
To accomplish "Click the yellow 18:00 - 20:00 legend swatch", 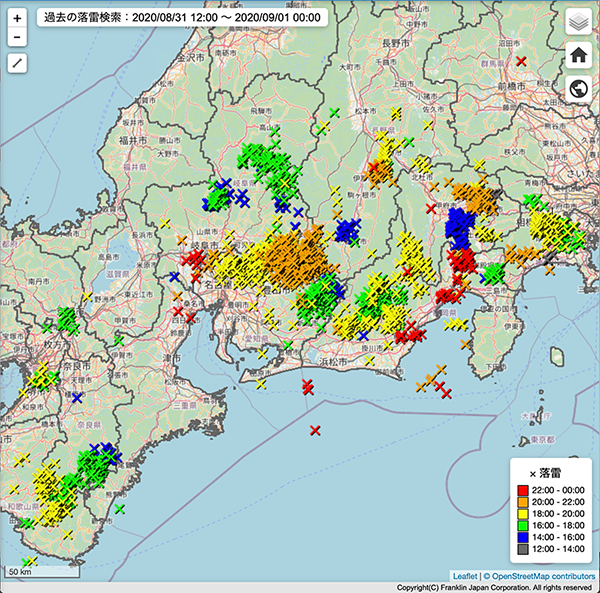I will pos(522,514).
